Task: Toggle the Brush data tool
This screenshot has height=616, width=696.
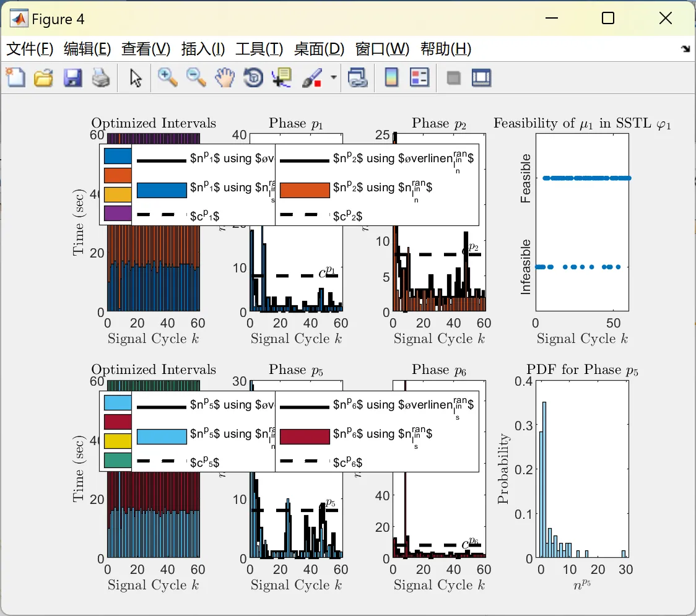Action: (x=312, y=77)
